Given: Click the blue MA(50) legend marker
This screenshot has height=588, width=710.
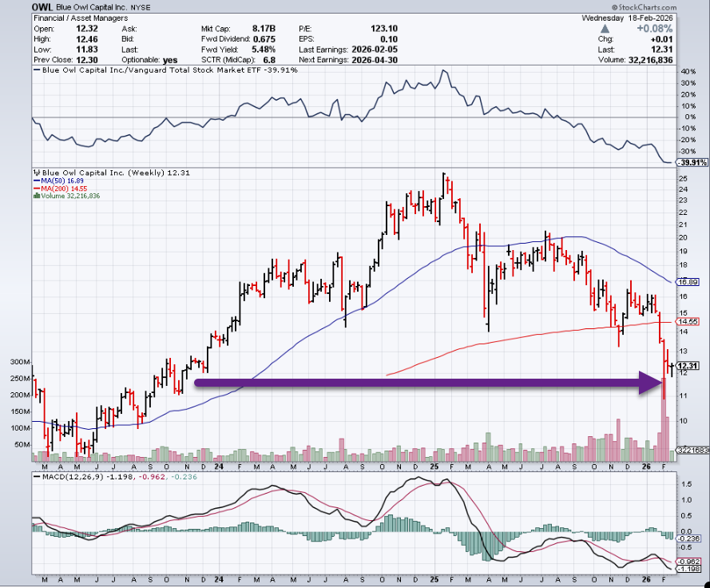Looking at the screenshot, I should (34, 181).
